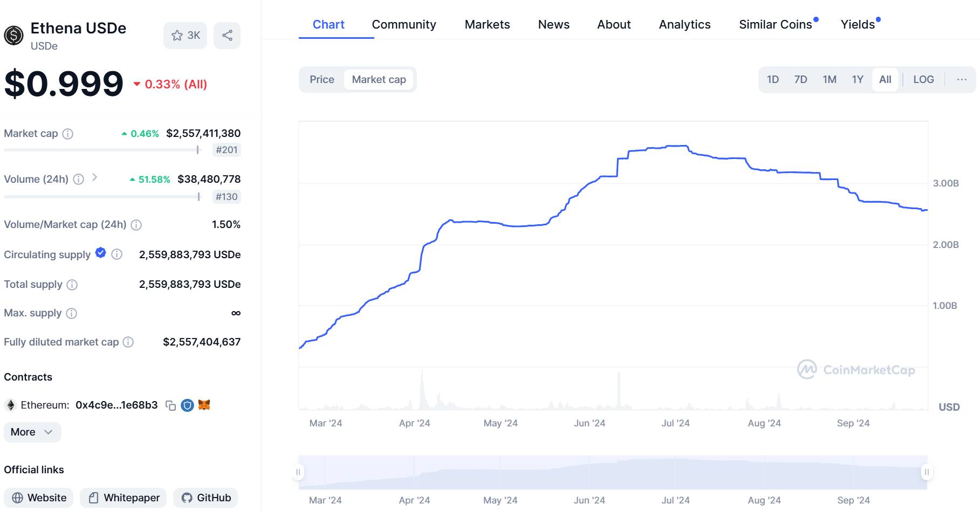Click the market cap rank #201 badge
The height and width of the screenshot is (511, 980).
point(227,150)
